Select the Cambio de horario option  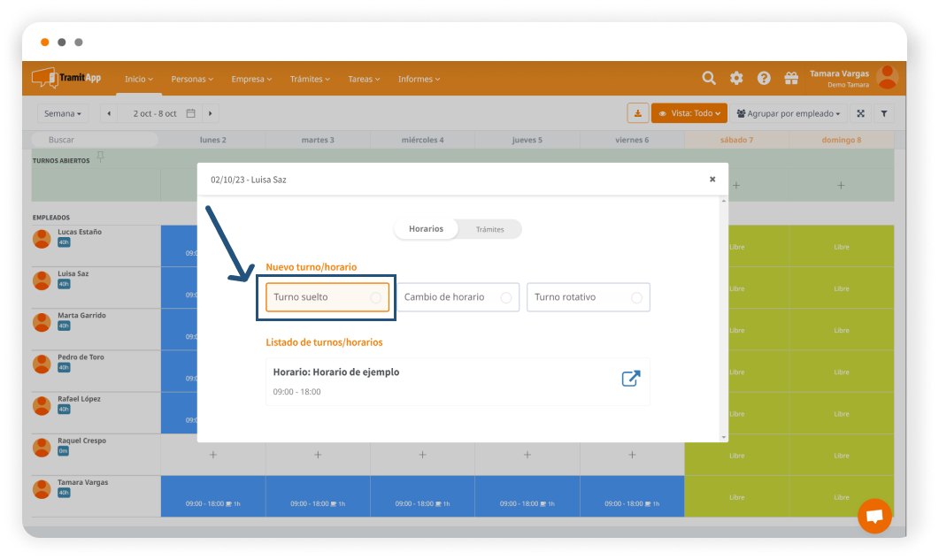458,297
